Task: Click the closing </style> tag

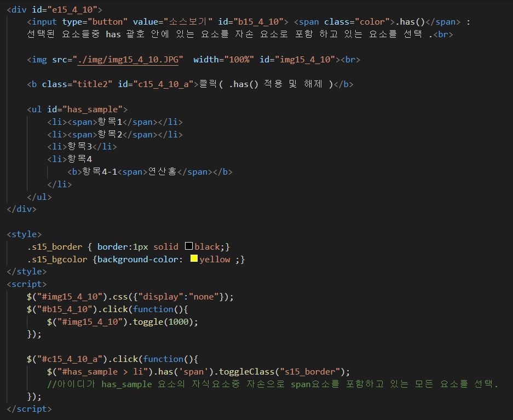Action: pos(27,272)
